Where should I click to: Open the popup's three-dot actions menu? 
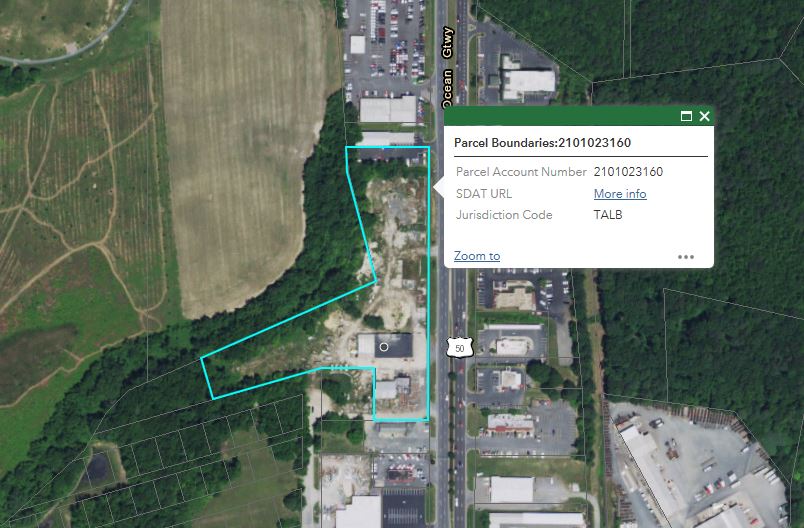coord(686,257)
